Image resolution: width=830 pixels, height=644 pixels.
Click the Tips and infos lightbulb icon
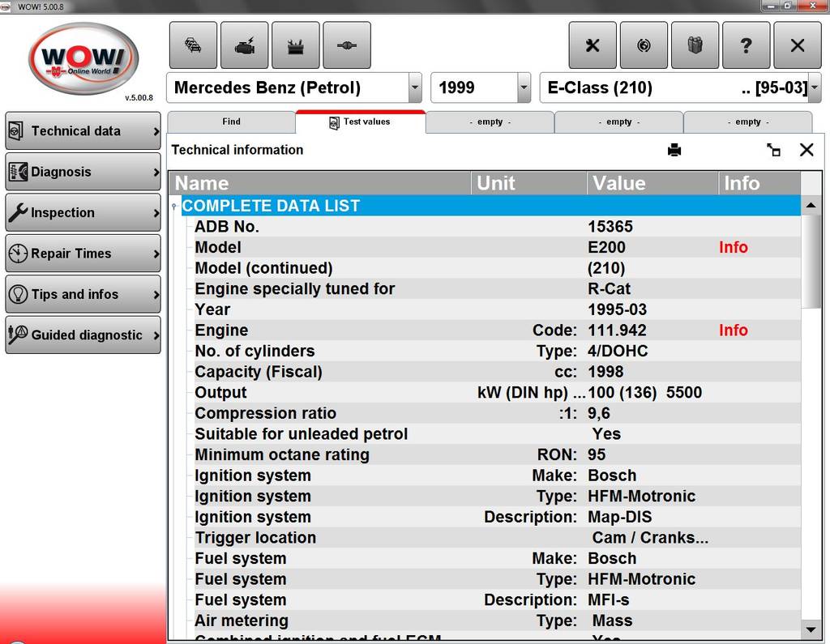click(x=18, y=294)
